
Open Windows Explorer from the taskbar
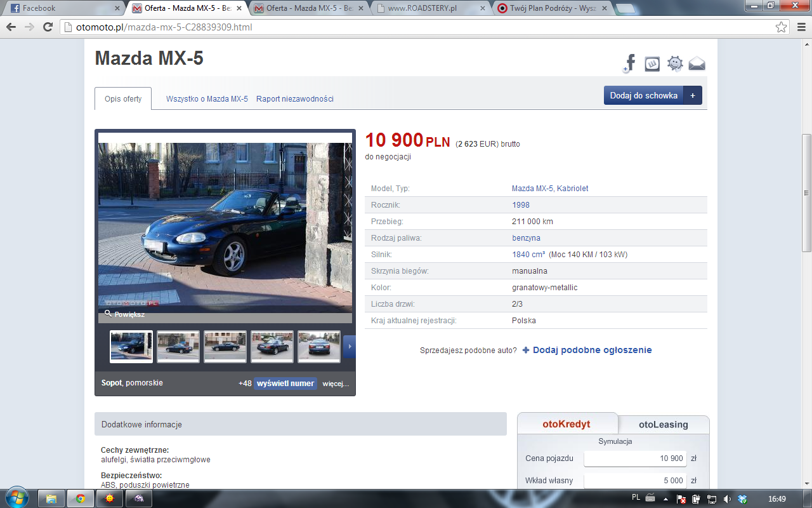[x=51, y=498]
